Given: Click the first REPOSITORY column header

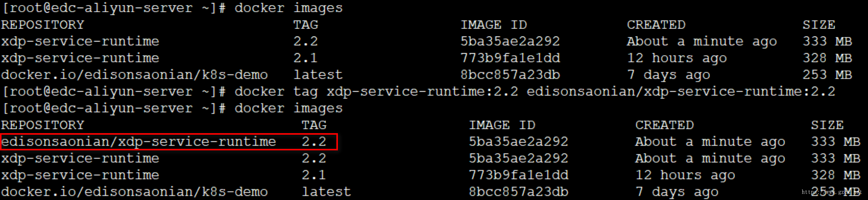Looking at the screenshot, I should click(x=42, y=25).
